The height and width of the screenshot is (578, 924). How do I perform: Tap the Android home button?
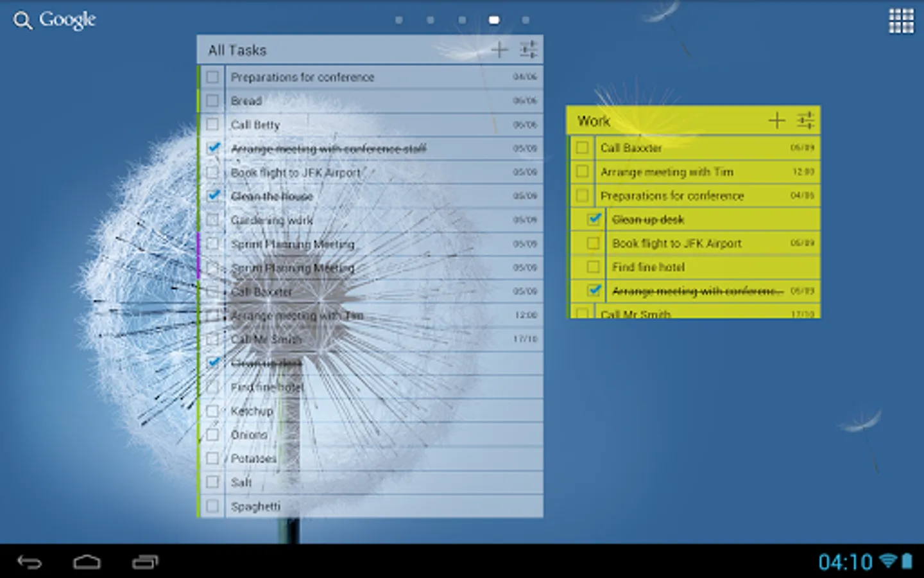point(87,562)
